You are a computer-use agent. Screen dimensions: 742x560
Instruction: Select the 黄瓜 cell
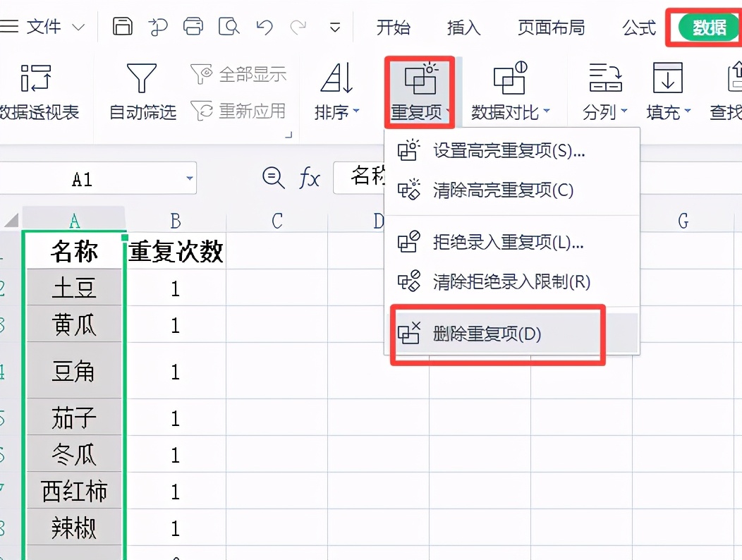[74, 324]
